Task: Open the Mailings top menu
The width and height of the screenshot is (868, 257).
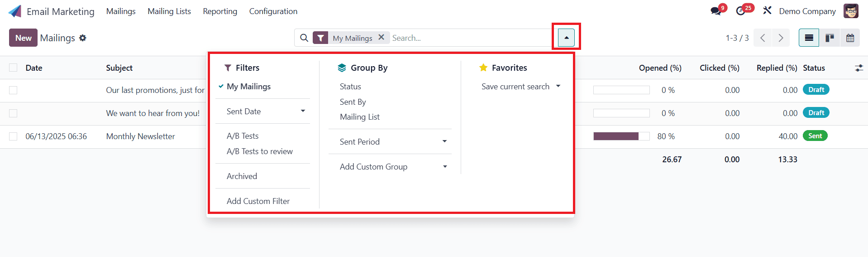Action: pos(121,11)
